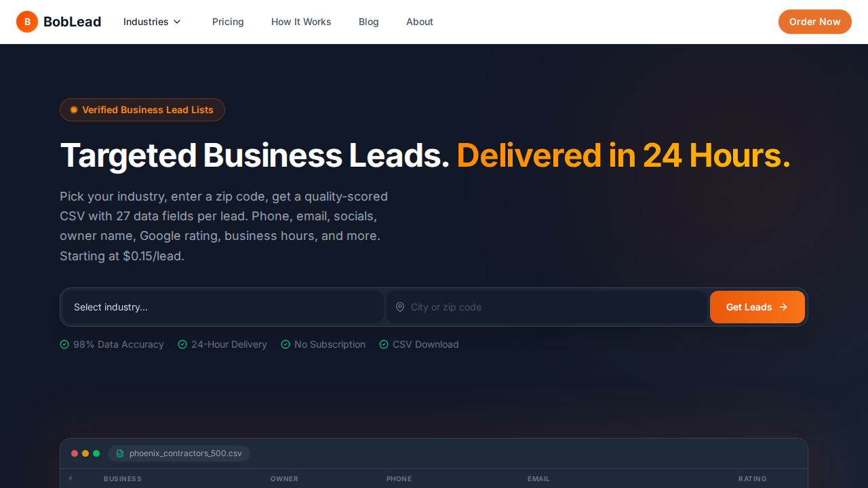Open the Blog link
The height and width of the screenshot is (488, 868).
(x=369, y=22)
